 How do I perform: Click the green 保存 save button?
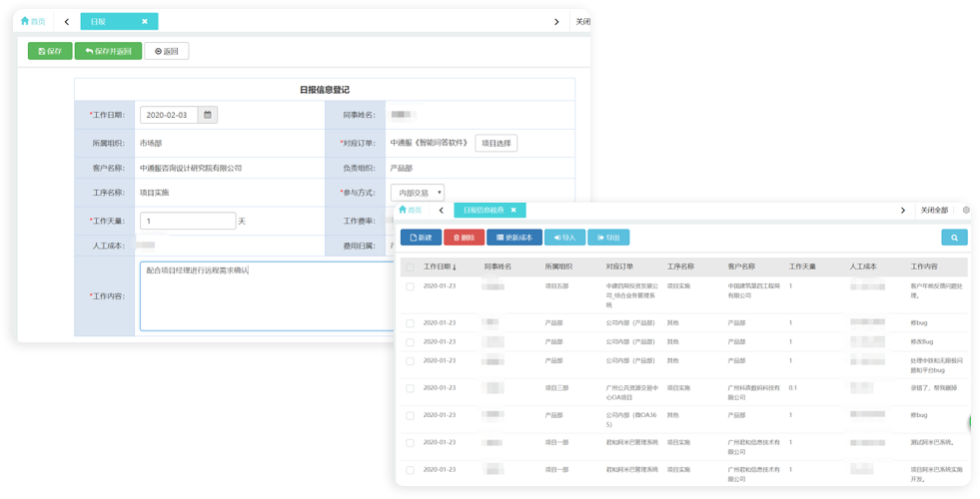(x=49, y=51)
